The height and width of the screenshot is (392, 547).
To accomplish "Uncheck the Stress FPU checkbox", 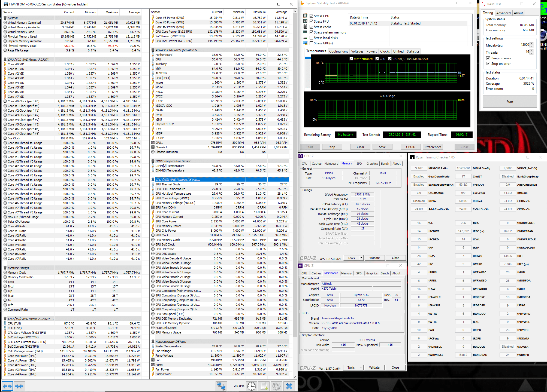I will click(312, 22).
